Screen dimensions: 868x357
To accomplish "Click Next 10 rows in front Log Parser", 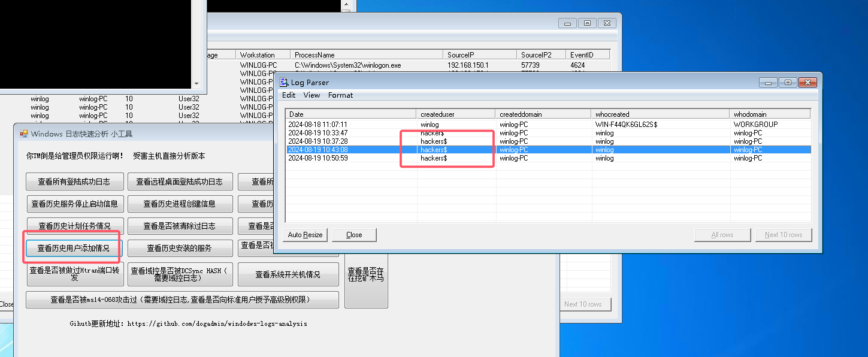I will point(784,235).
